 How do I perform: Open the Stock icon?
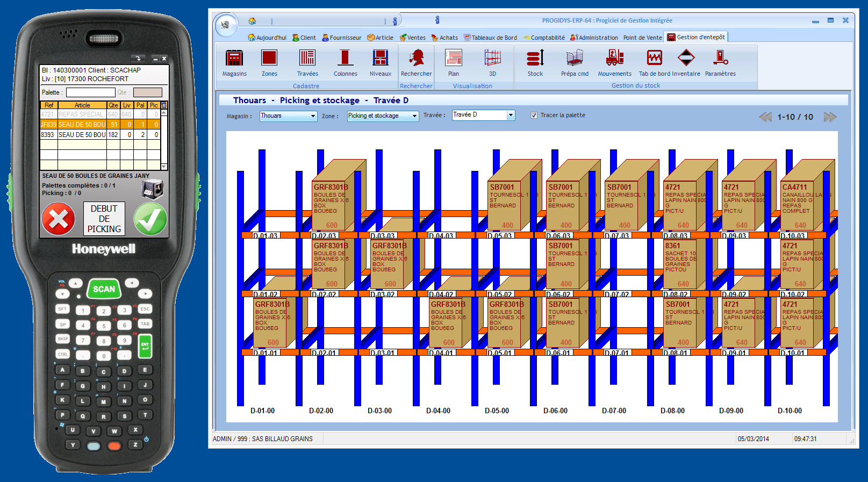pos(535,58)
